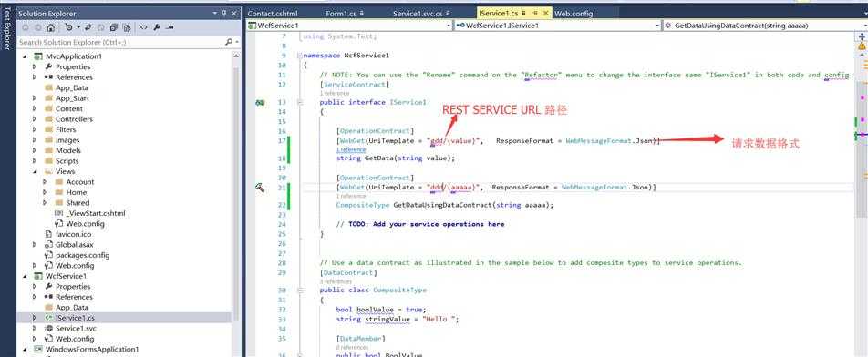868x357 pixels.
Task: Click the interface glyph beside line 13
Action: pos(260,102)
